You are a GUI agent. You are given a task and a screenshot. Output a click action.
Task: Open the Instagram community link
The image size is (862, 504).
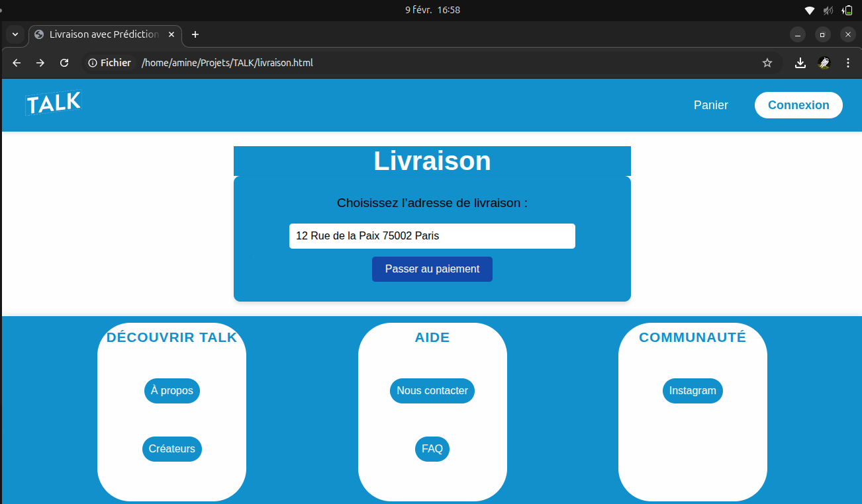[692, 391]
